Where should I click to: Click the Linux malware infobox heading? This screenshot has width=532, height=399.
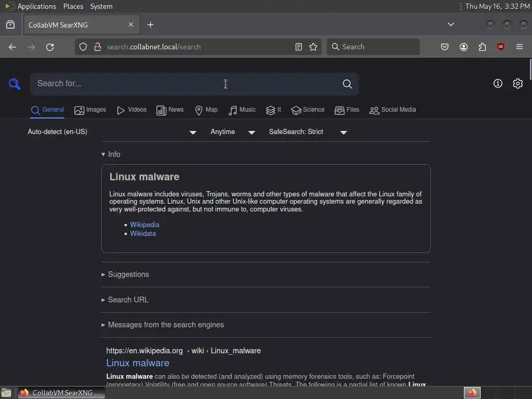[x=144, y=177]
